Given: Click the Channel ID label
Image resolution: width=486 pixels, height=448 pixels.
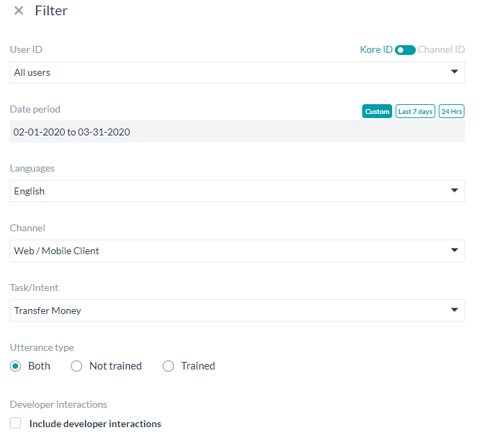Looking at the screenshot, I should [x=441, y=50].
